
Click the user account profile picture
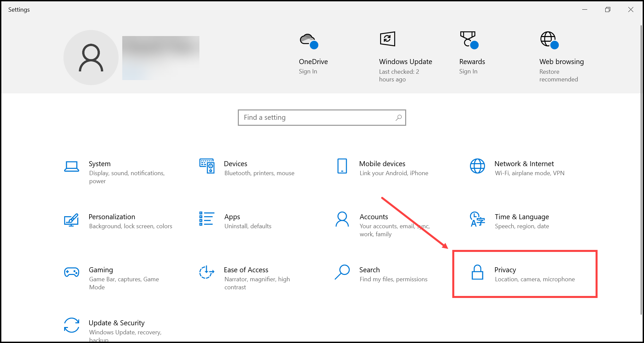tap(91, 57)
